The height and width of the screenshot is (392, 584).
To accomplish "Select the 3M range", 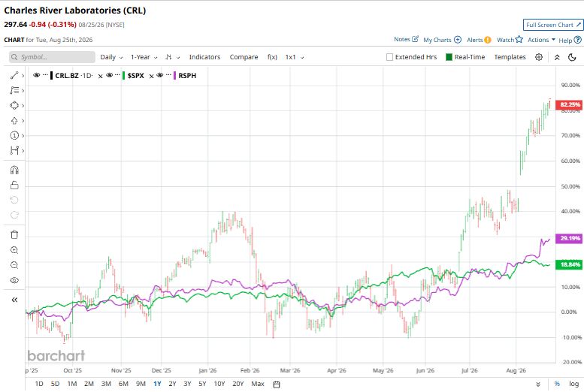I will (x=106, y=384).
